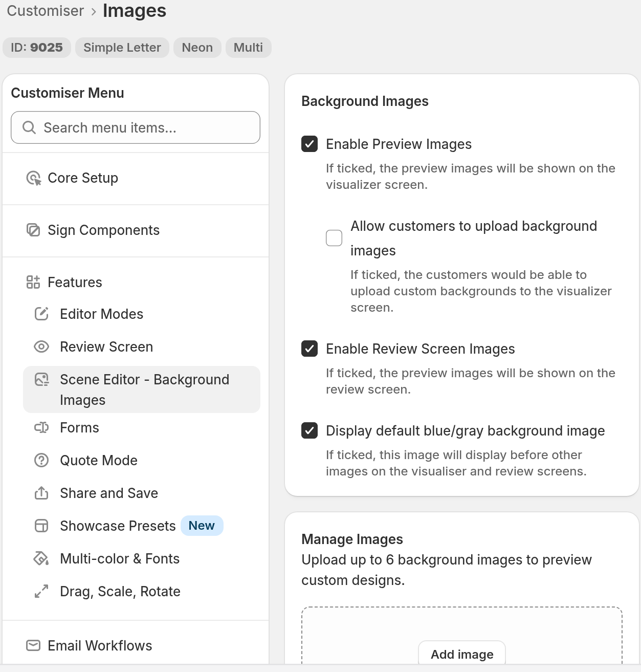Viewport: 641px width, 672px height.
Task: Click the New badge beside Showcase Presets
Action: [x=202, y=526]
